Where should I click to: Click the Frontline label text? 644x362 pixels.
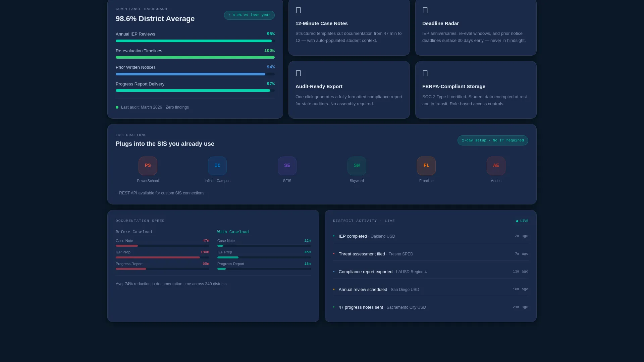click(x=426, y=181)
